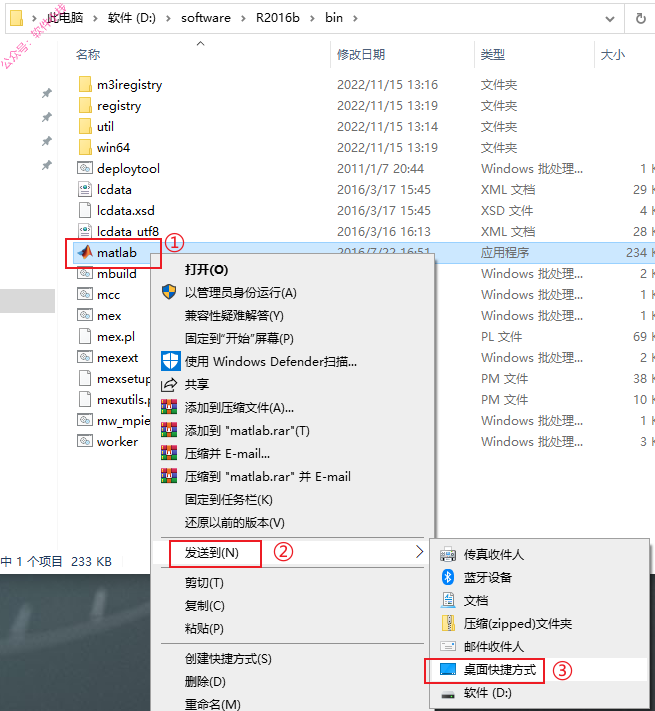655x711 pixels.
Task: Click R2016b in the breadcrumb path
Action: tap(277, 18)
